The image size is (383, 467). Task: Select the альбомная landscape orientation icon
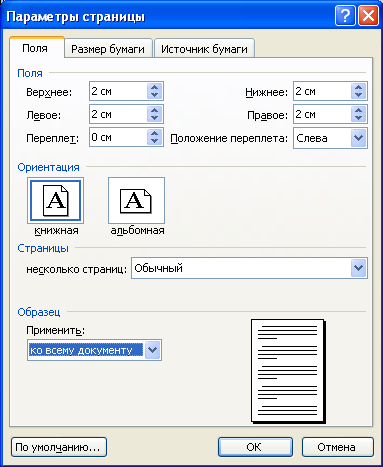tap(136, 200)
